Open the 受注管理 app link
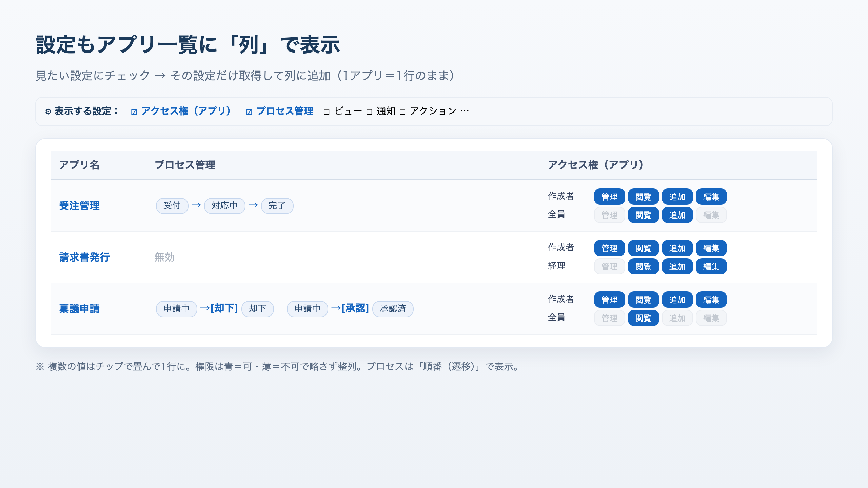 (x=79, y=206)
